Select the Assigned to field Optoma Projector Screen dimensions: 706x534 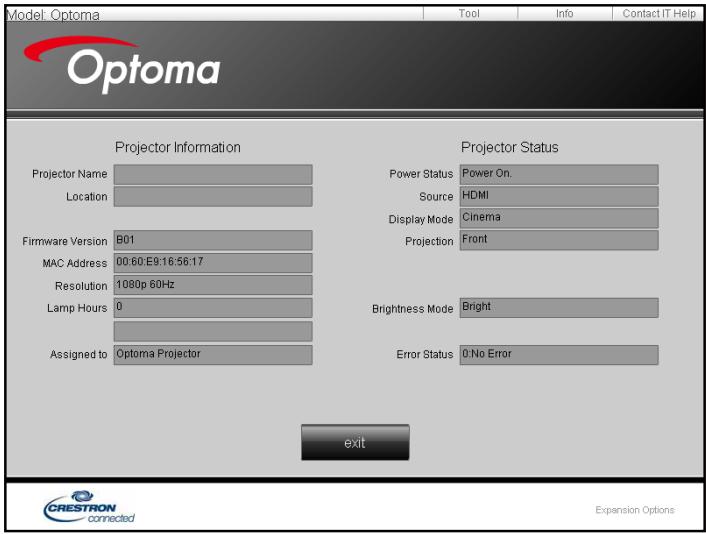coord(213,355)
